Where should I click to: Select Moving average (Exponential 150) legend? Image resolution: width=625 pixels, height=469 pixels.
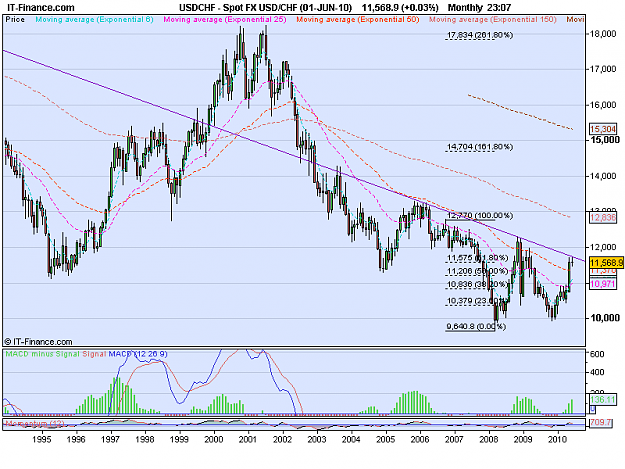click(493, 20)
